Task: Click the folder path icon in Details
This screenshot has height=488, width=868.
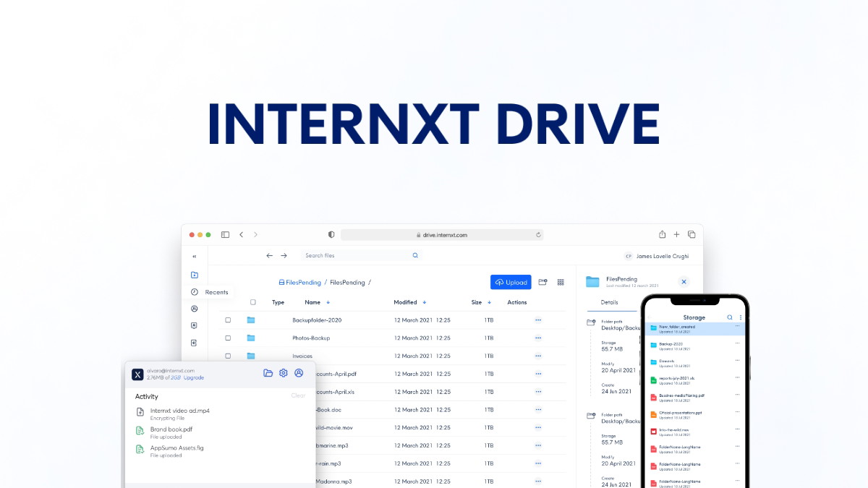Action: coord(591,322)
